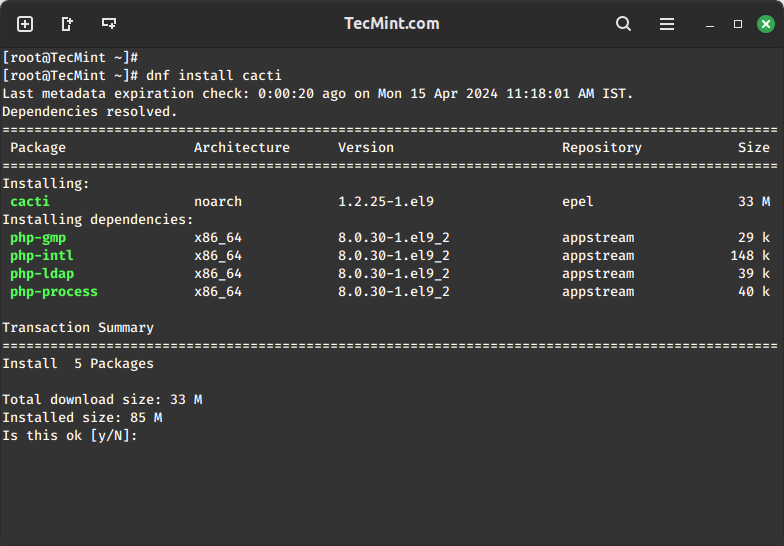The image size is (784, 546).
Task: Click appstream in the php-gmp row
Action: (x=598, y=238)
